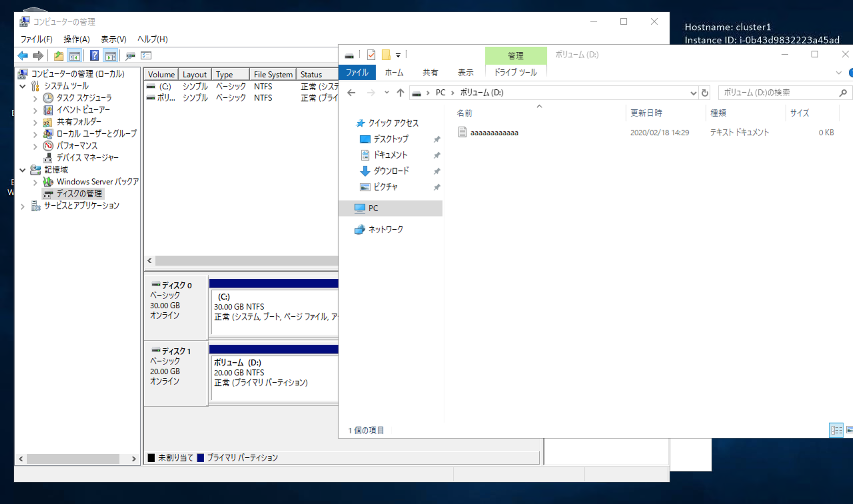
Task: Click the ネットワーク icon in the navigation pane
Action: coord(360,230)
